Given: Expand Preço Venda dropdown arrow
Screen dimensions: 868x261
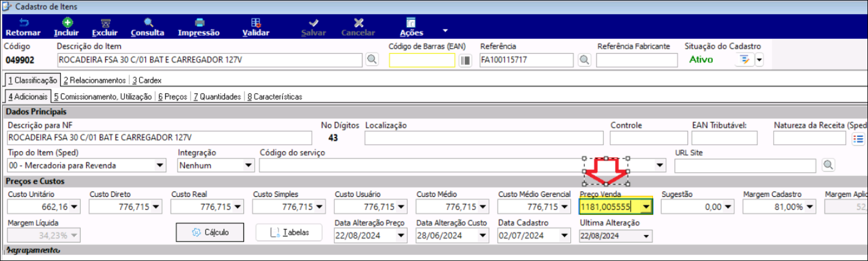Looking at the screenshot, I should pyautogui.click(x=646, y=207).
